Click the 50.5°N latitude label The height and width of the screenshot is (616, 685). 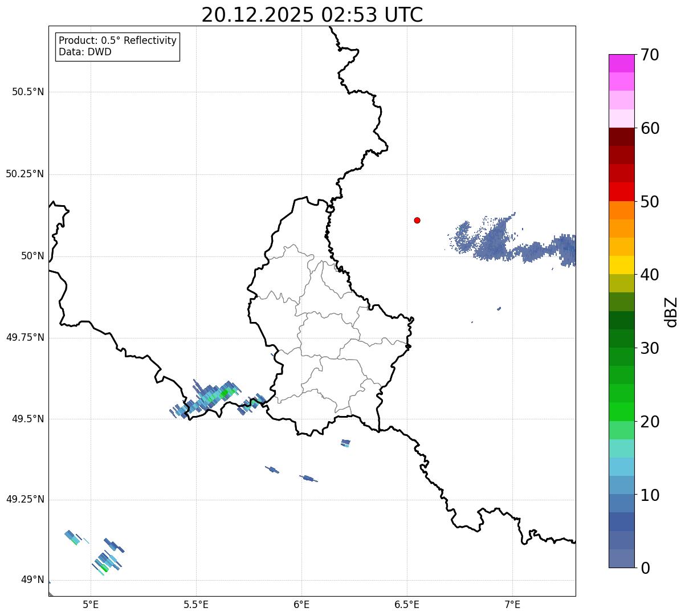click(28, 92)
